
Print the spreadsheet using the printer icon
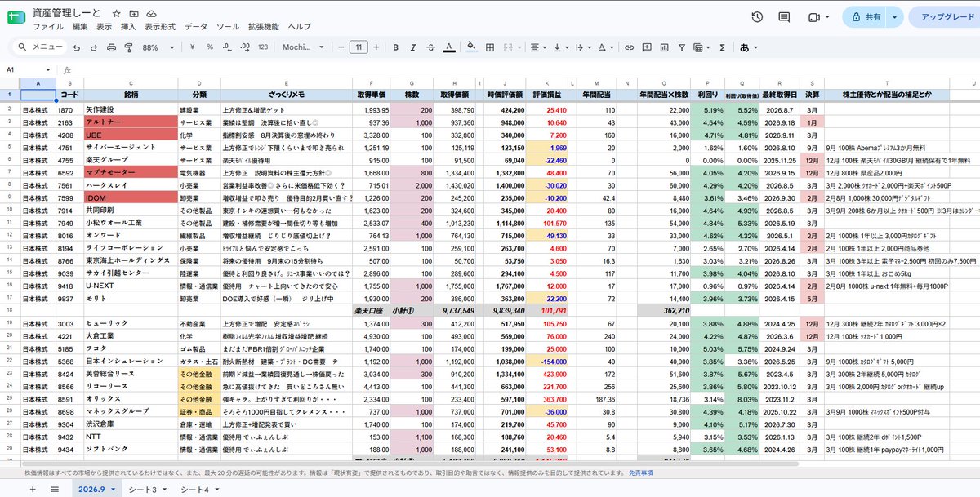click(110, 47)
